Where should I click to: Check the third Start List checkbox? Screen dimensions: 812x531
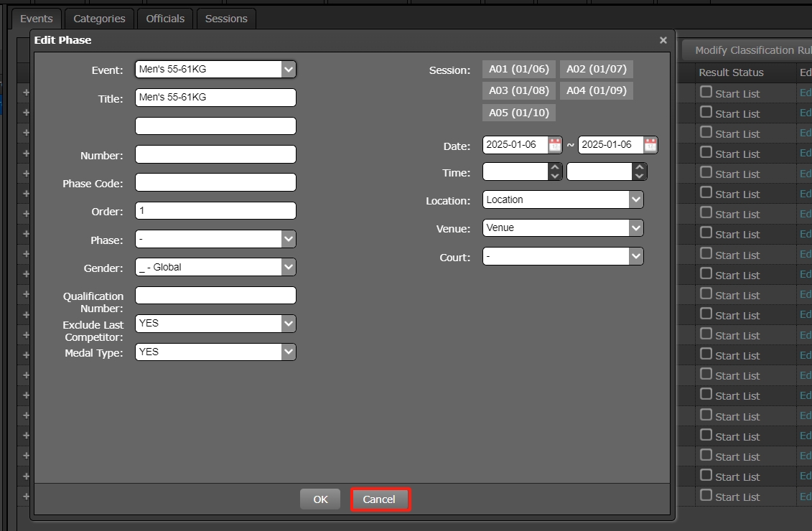[706, 132]
